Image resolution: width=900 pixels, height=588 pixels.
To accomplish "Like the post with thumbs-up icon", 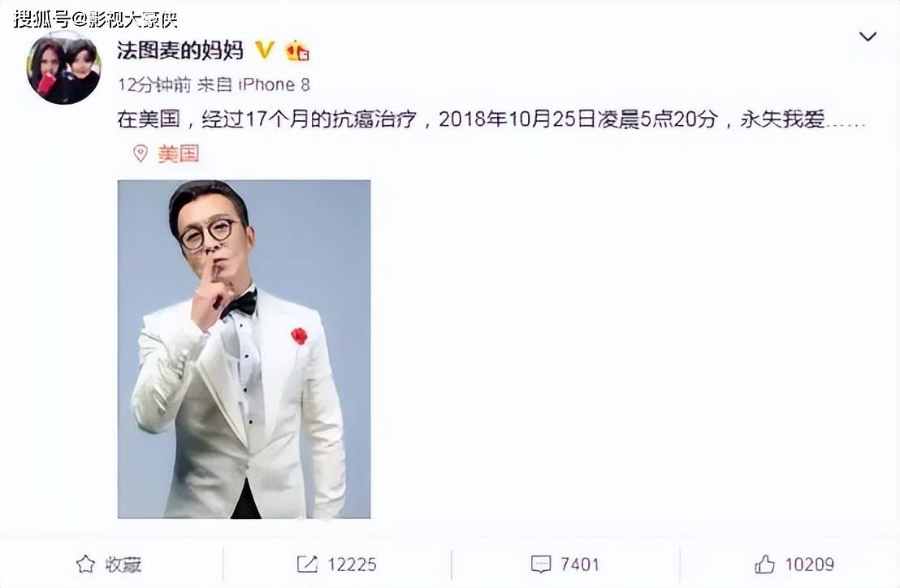I will (764, 564).
